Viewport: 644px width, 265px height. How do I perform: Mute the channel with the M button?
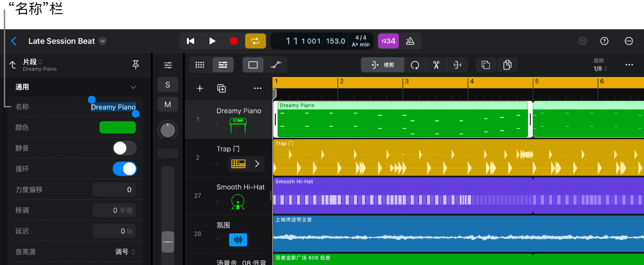(x=168, y=104)
